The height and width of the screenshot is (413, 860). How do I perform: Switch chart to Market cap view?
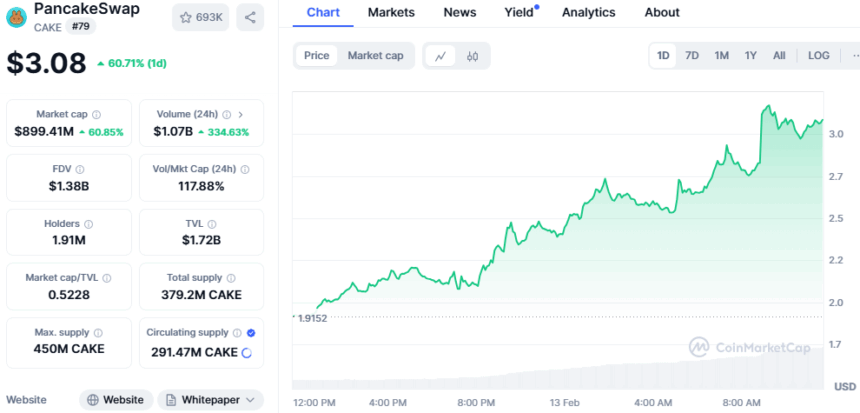click(376, 55)
